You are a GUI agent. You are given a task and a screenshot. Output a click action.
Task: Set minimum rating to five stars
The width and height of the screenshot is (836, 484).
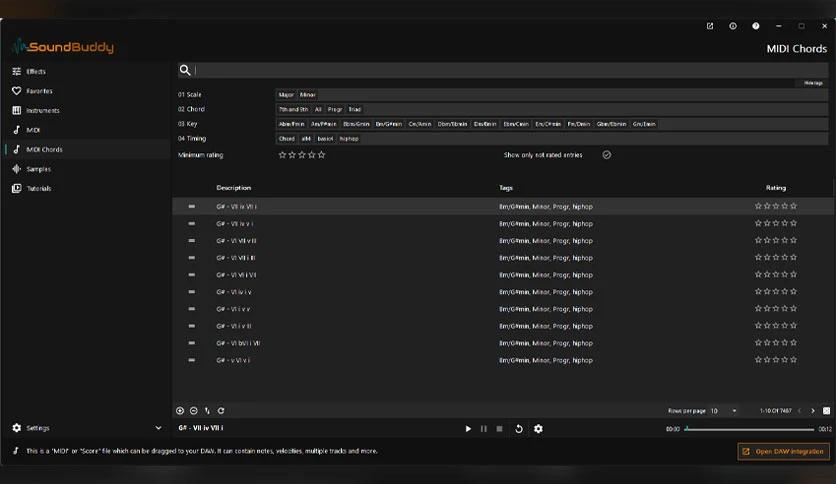[x=321, y=155]
